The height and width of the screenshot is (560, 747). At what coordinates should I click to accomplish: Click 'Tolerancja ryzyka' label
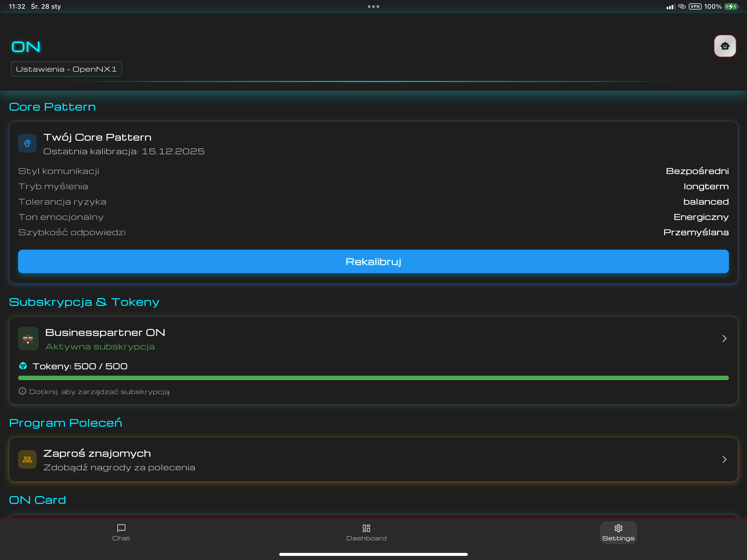pos(62,202)
